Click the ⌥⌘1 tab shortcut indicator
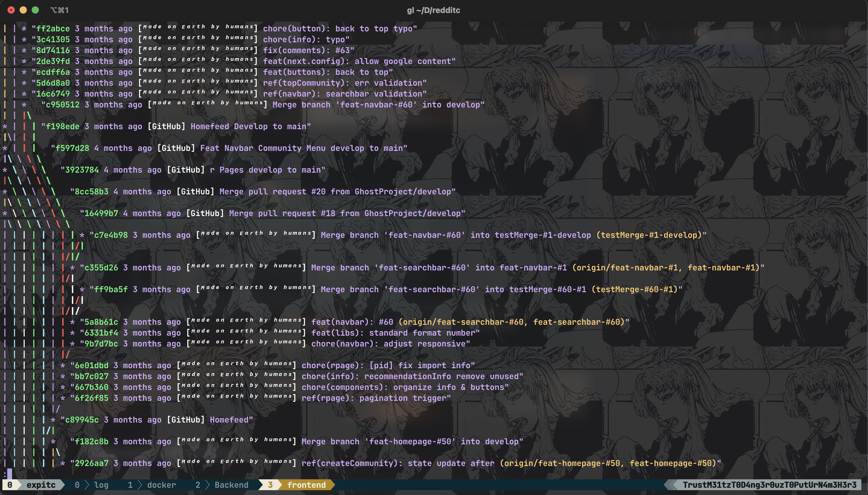Screen dimensions: 868x495 (59, 10)
